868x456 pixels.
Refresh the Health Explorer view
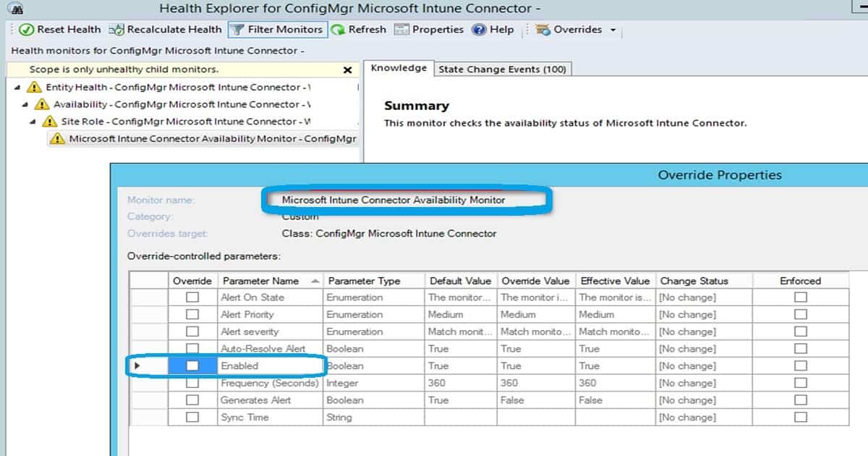coord(359,30)
